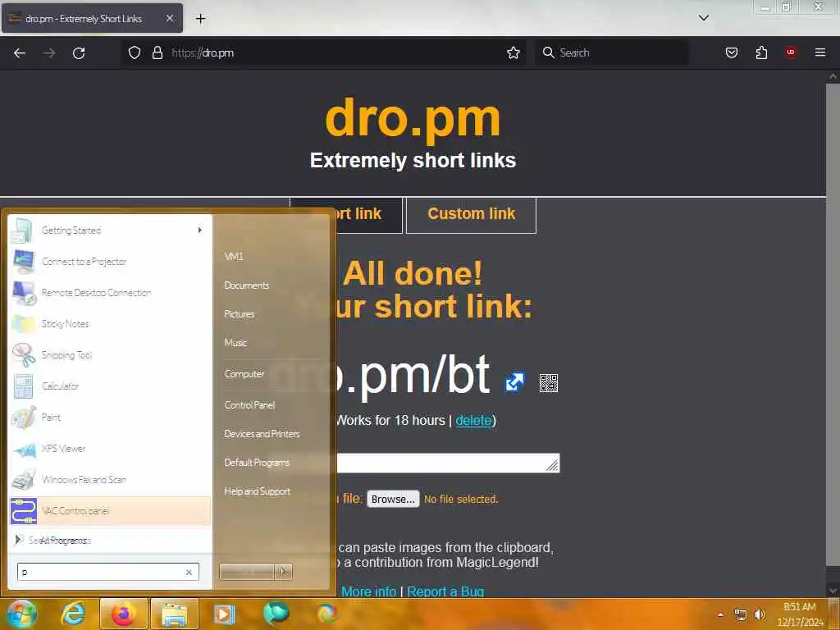The width and height of the screenshot is (840, 630).
Task: Click the Firefox back arrow
Action: click(20, 52)
